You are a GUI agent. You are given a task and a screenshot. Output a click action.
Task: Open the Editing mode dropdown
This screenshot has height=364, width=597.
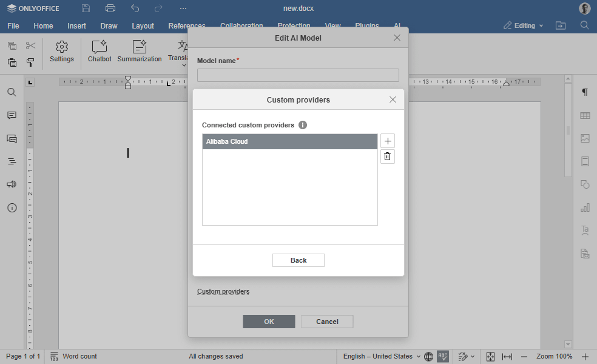pyautogui.click(x=524, y=25)
